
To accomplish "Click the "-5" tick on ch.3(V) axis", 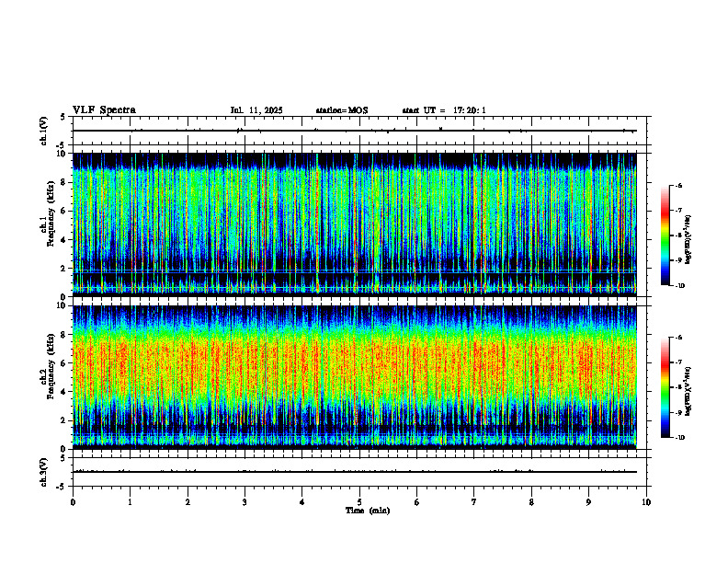I will [61, 487].
